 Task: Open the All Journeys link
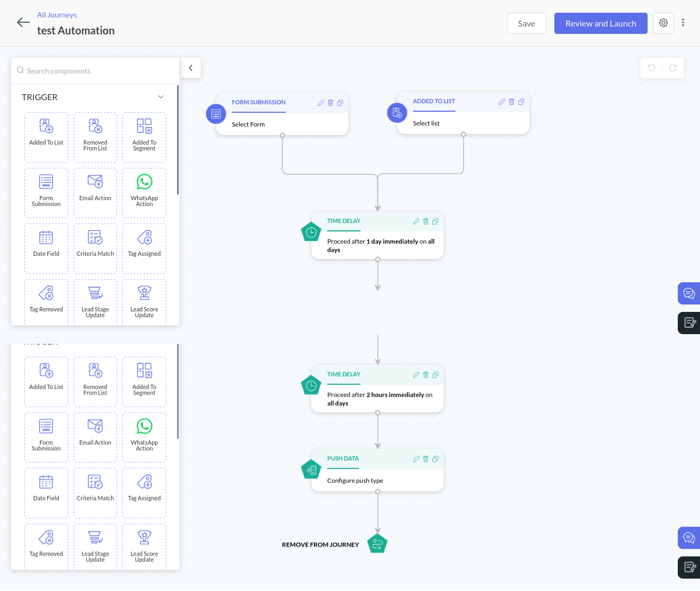coord(57,15)
